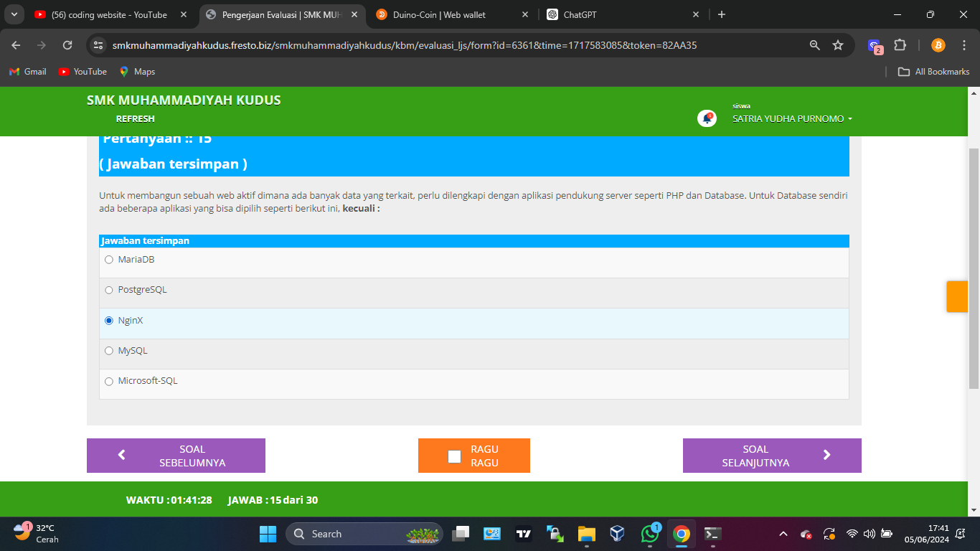The width and height of the screenshot is (980, 551).
Task: Select the Pengerjaan Evaluasi tab
Action: click(281, 14)
